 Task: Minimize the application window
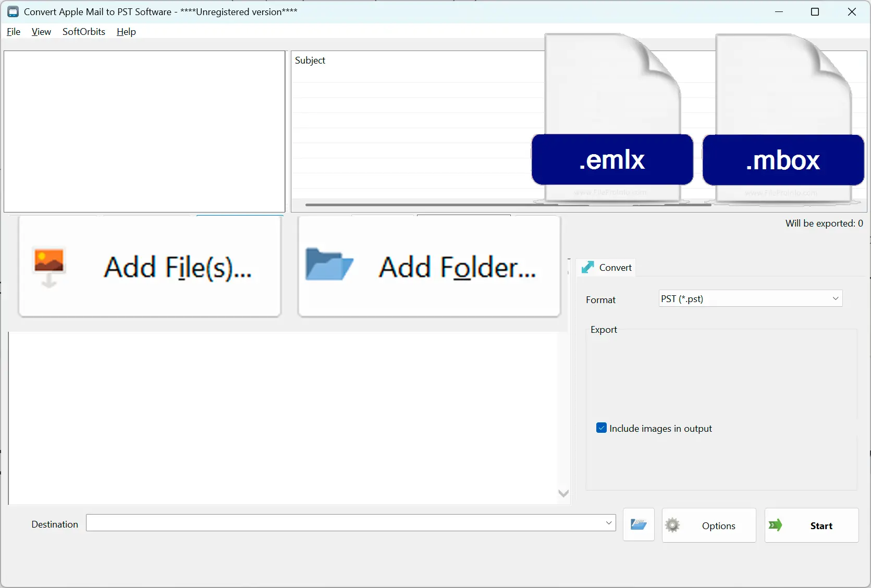coord(779,11)
